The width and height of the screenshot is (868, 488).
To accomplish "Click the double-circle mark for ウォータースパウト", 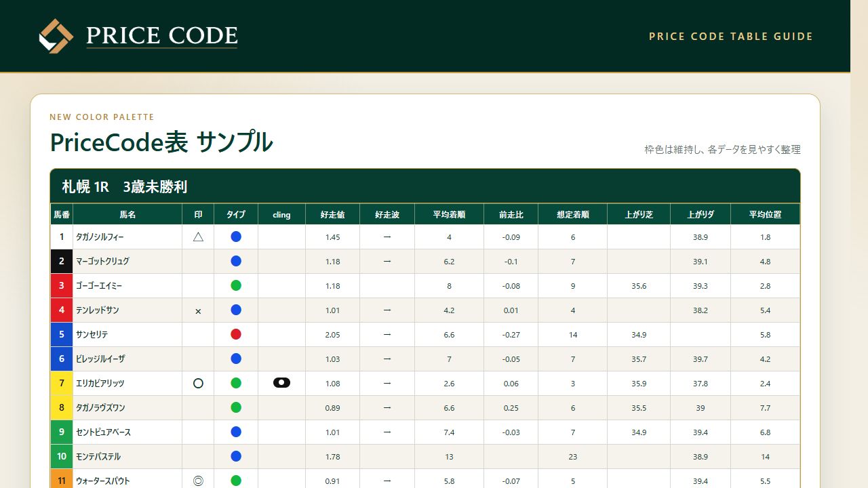I will point(198,481).
